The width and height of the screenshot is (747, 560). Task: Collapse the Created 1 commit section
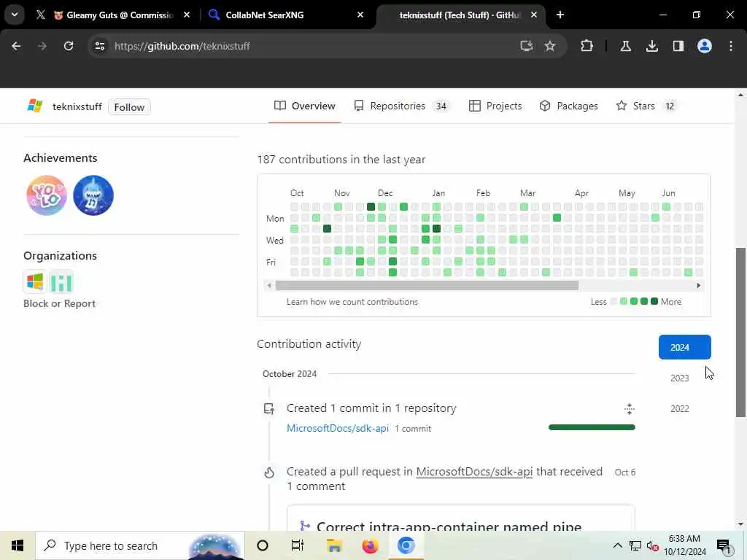click(630, 408)
